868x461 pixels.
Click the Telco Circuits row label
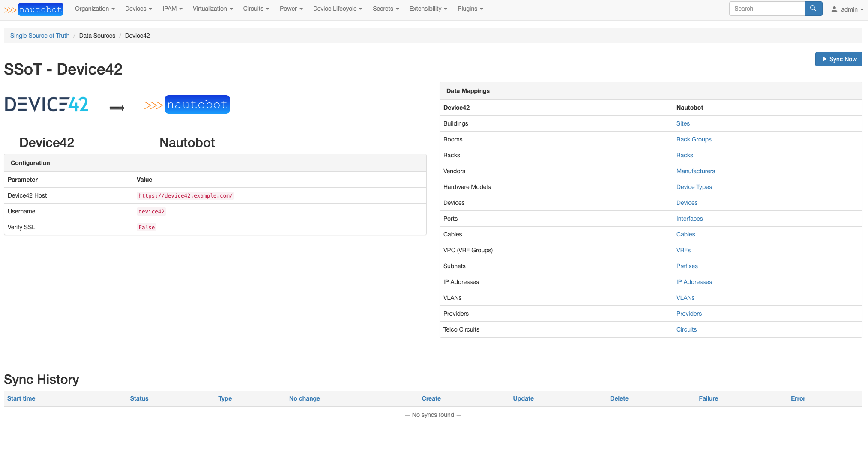point(461,329)
